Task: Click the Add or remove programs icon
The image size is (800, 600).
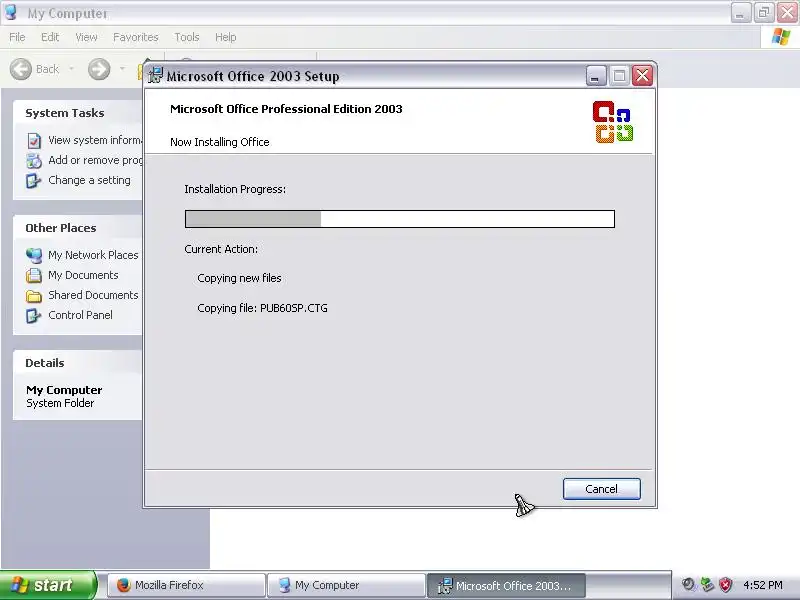Action: click(x=34, y=161)
